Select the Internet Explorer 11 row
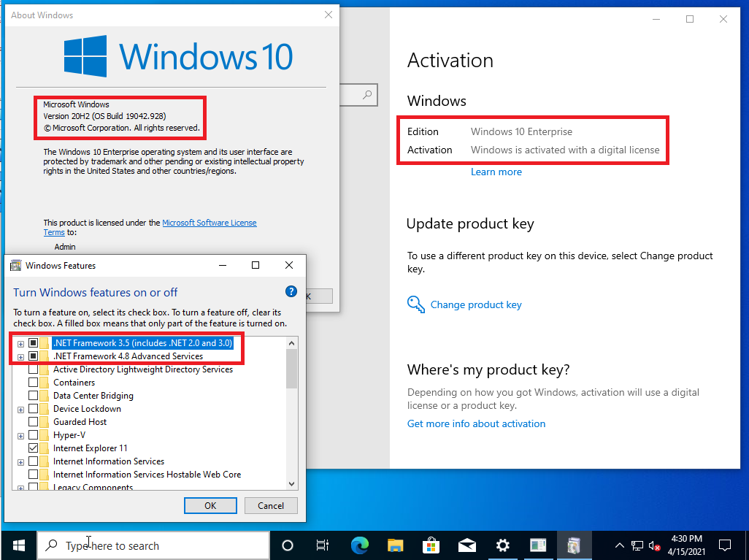The image size is (749, 560). point(91,448)
